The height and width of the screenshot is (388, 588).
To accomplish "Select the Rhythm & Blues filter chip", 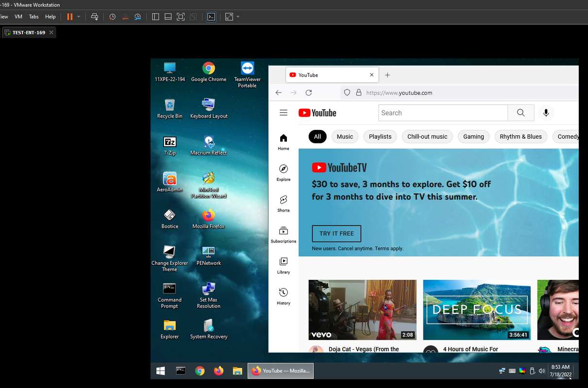I will (x=521, y=137).
